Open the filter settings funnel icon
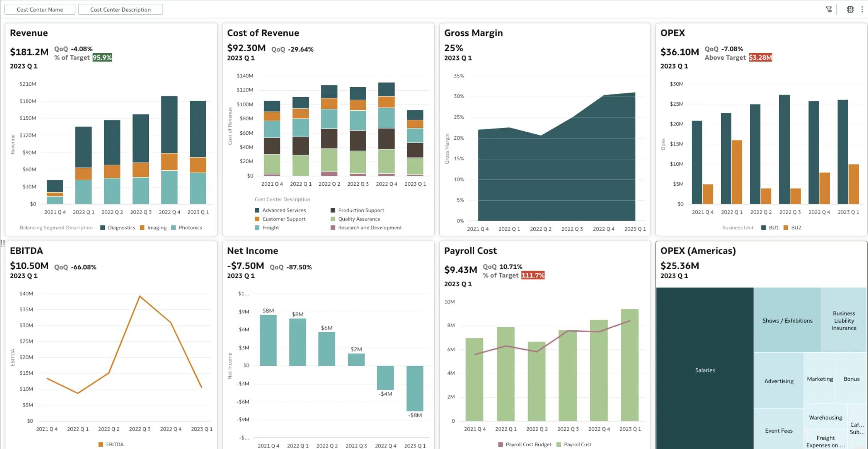Viewport: 868px width, 449px height. tap(829, 9)
